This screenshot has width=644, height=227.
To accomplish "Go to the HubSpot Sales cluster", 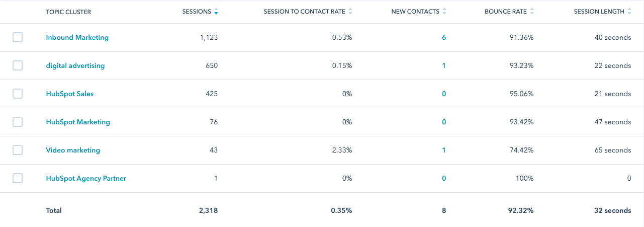I will point(69,94).
